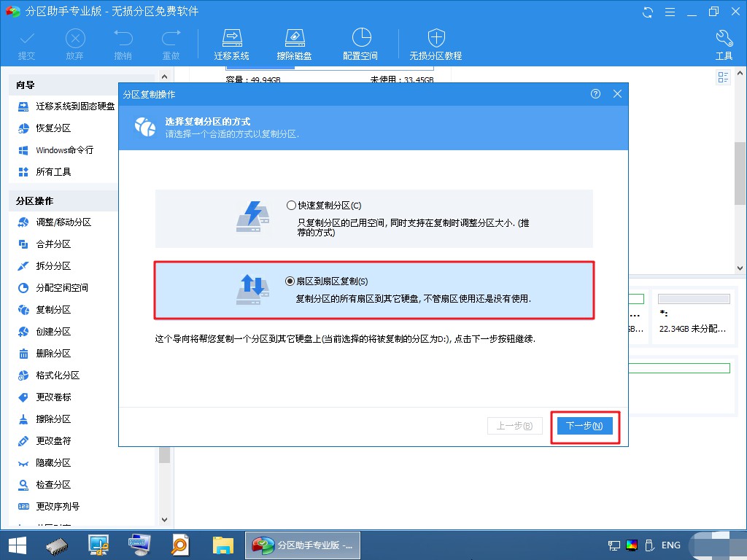Open 恢复分区 wizard in sidebar
This screenshot has width=747, height=560.
coord(44,128)
